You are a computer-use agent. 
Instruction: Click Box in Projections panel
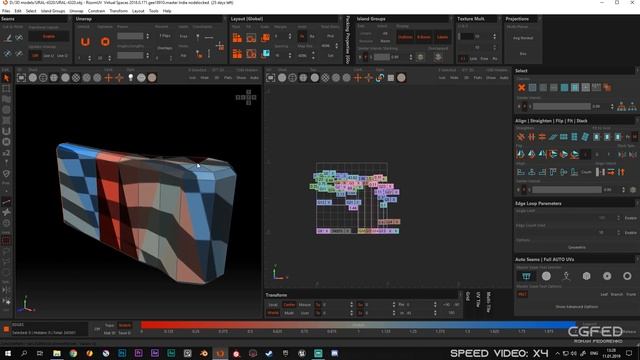(x=523, y=53)
